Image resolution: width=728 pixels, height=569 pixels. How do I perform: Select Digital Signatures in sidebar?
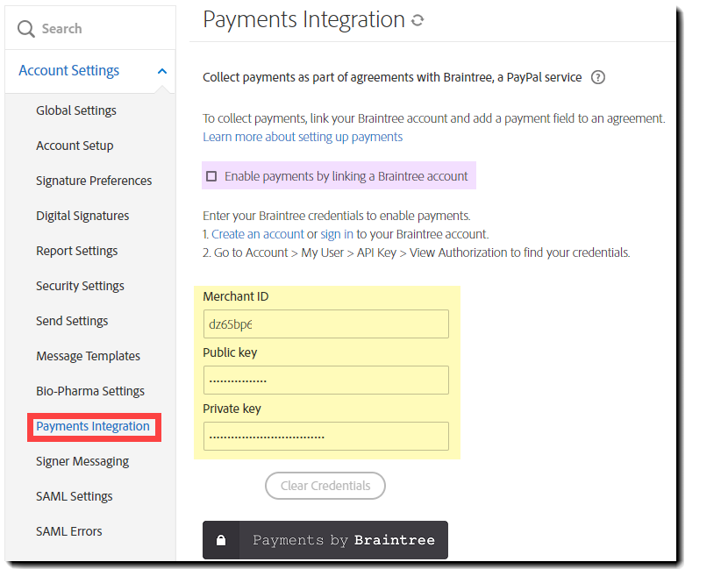[82, 216]
